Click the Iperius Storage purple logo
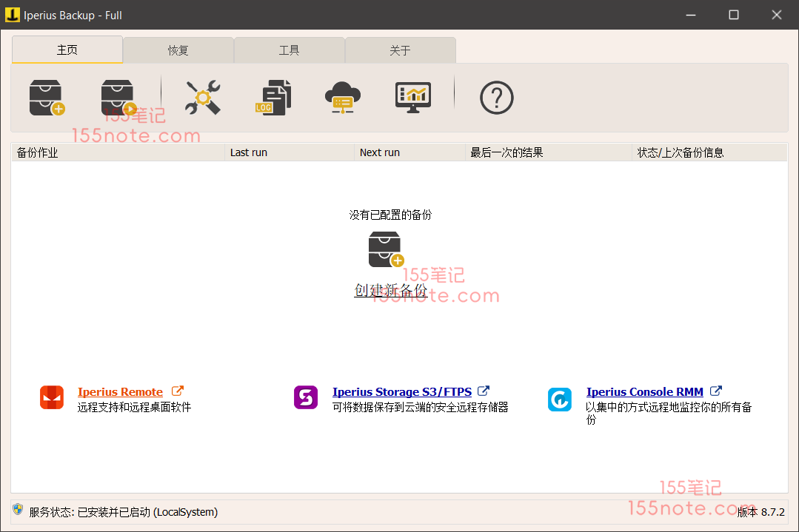Screen dimensions: 799x532 click(306, 398)
